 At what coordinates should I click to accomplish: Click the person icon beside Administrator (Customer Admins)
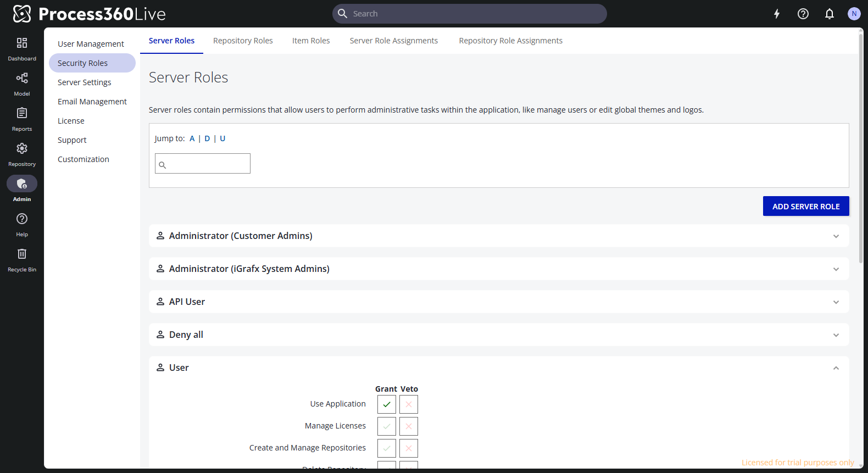click(160, 236)
